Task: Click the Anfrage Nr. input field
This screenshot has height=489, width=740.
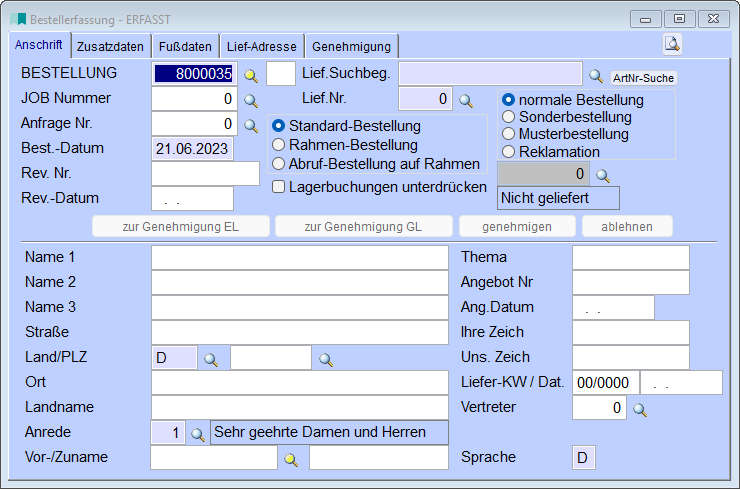Action: 194,124
